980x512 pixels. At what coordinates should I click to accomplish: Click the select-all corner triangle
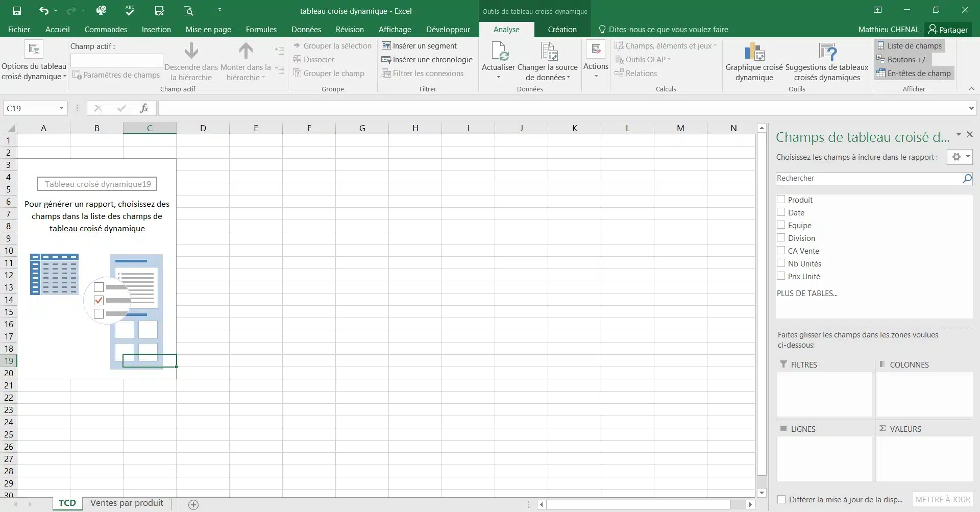[11, 128]
